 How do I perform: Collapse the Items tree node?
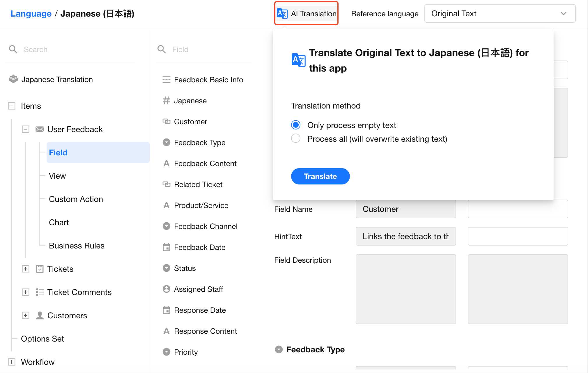click(12, 106)
